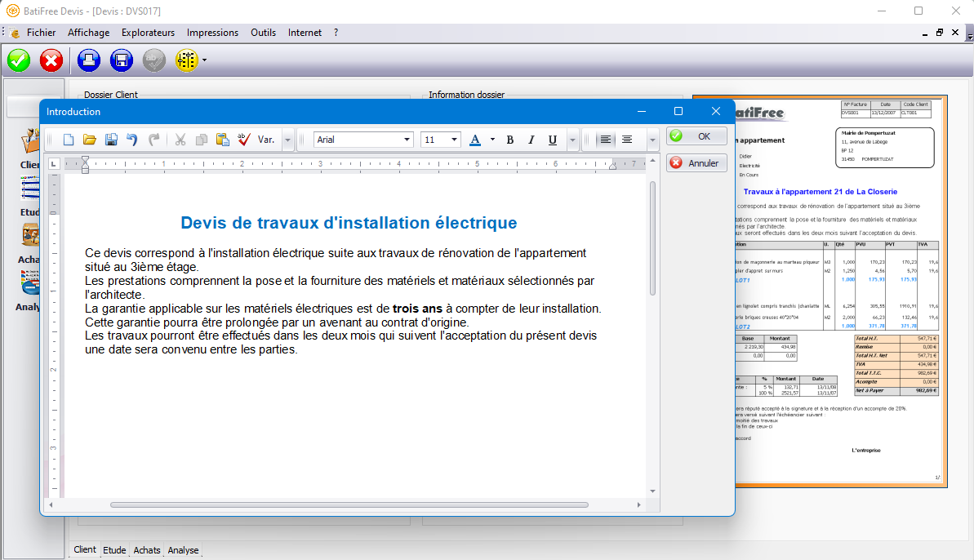This screenshot has height=560, width=974.
Task: Confirm the Introduction dialog with OK
Action: tap(696, 136)
